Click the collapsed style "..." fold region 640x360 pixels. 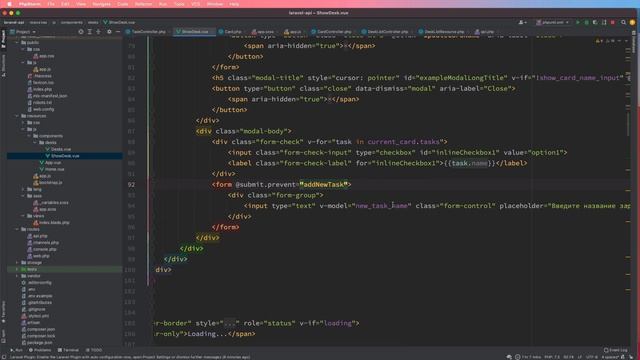[x=230, y=323]
